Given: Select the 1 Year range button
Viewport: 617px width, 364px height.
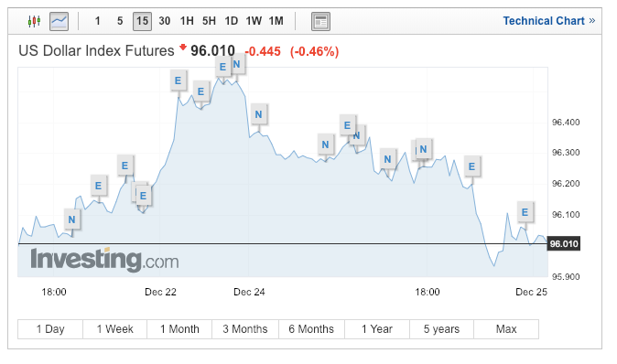Looking at the screenshot, I should 377,329.
